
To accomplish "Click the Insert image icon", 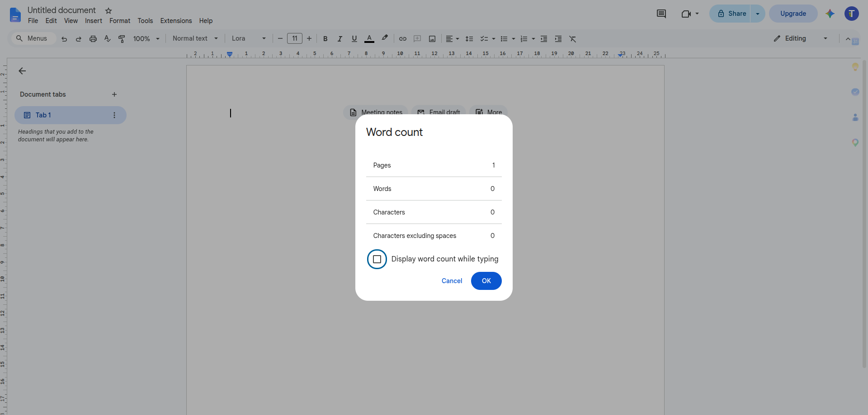I will [x=432, y=39].
